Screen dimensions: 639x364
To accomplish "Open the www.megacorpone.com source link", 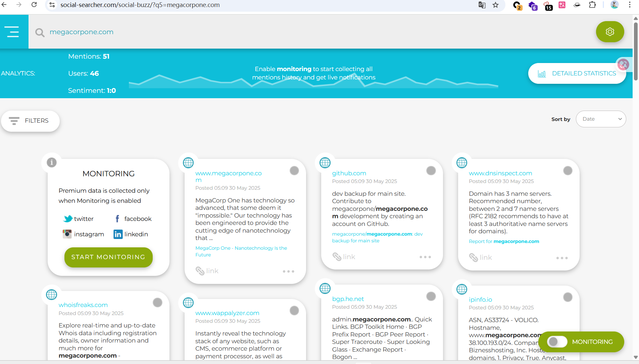I will 228,176.
